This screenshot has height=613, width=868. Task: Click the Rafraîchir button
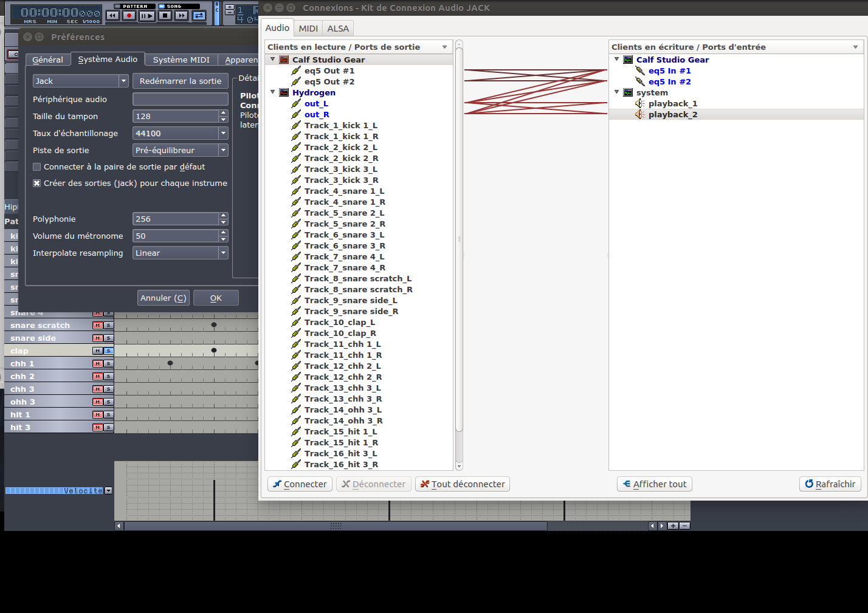pyautogui.click(x=830, y=484)
